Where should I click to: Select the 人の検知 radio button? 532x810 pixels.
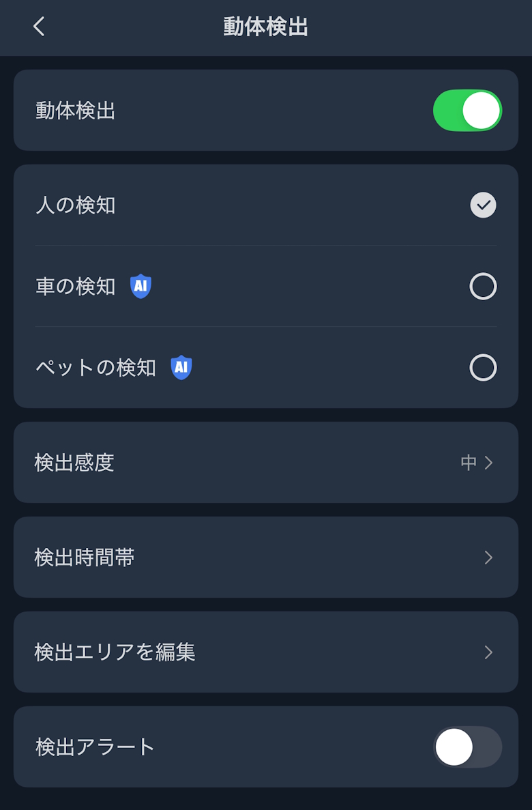(483, 205)
